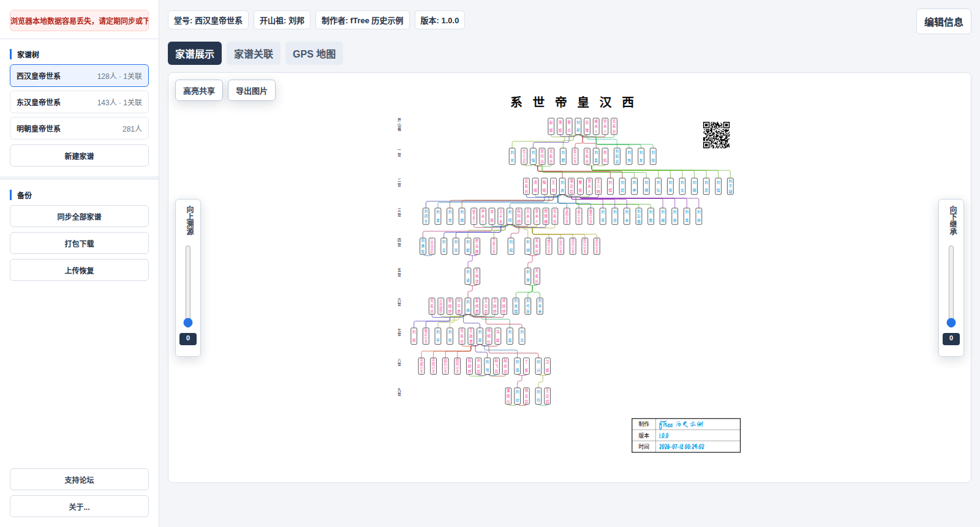The width and height of the screenshot is (980, 527).
Task: Click the 向下继承 value box showing 0
Action: tap(951, 338)
